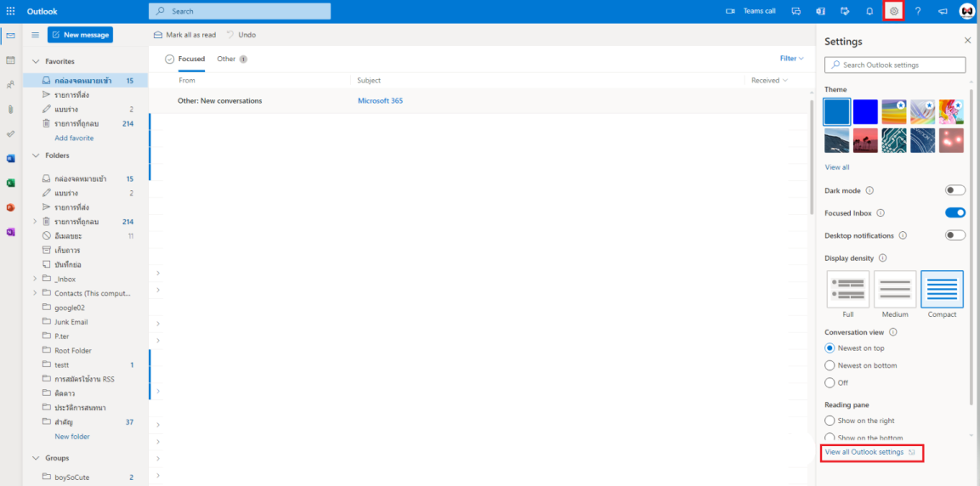Create a New folder link

(x=72, y=437)
